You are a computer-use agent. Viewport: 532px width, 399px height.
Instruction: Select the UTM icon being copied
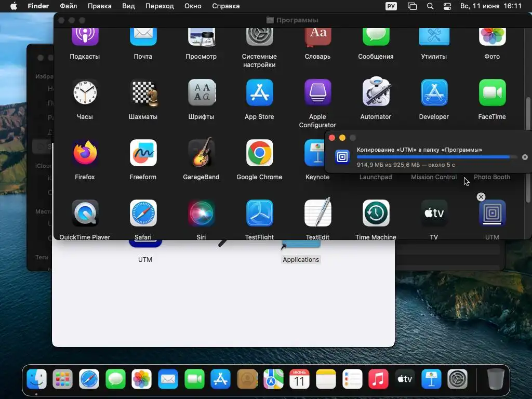tap(492, 213)
